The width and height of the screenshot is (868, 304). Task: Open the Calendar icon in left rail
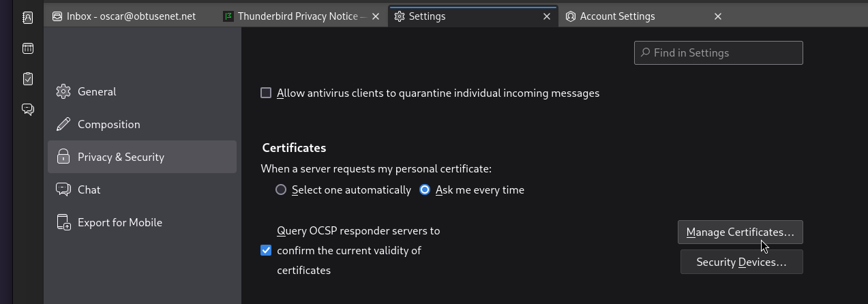28,48
